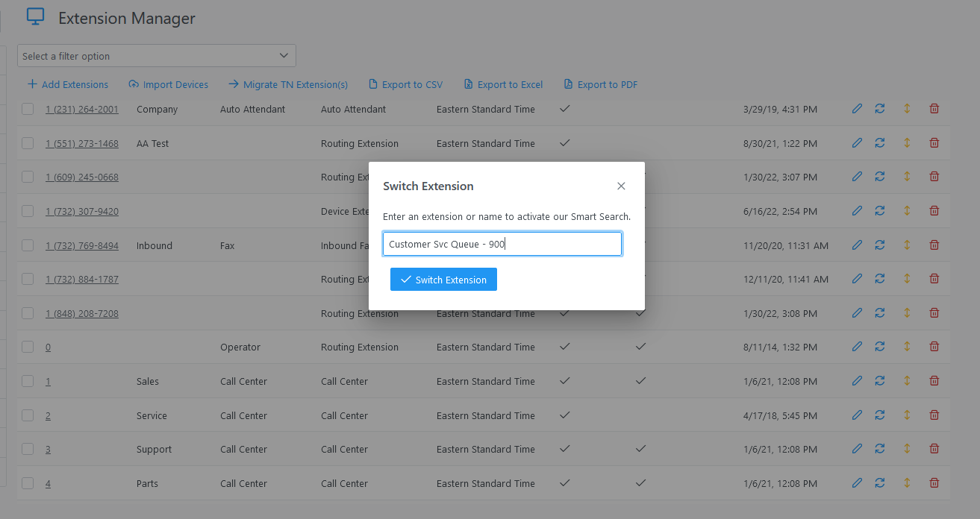The width and height of the screenshot is (980, 519).
Task: Edit the Parts Call Center row
Action: point(857,483)
